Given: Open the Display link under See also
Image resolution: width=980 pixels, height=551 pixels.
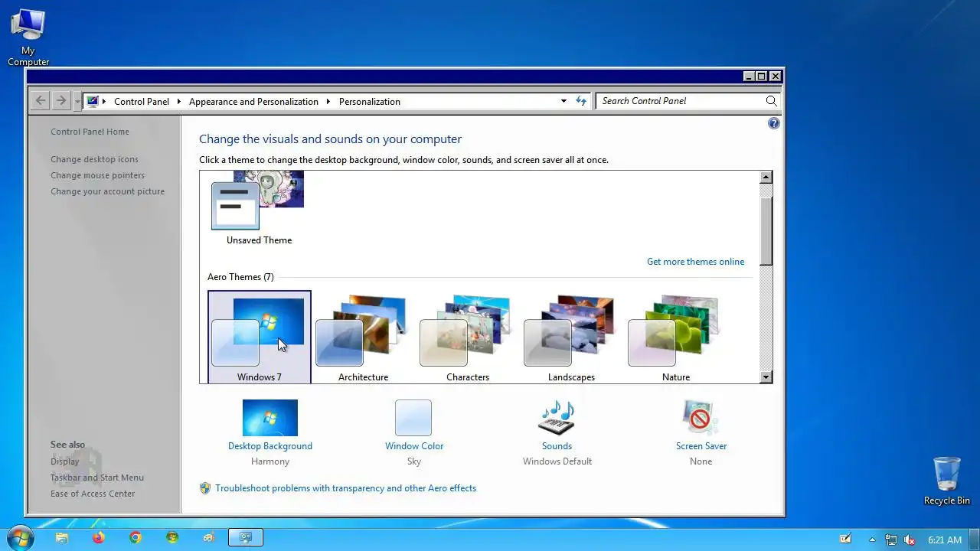Looking at the screenshot, I should point(65,461).
